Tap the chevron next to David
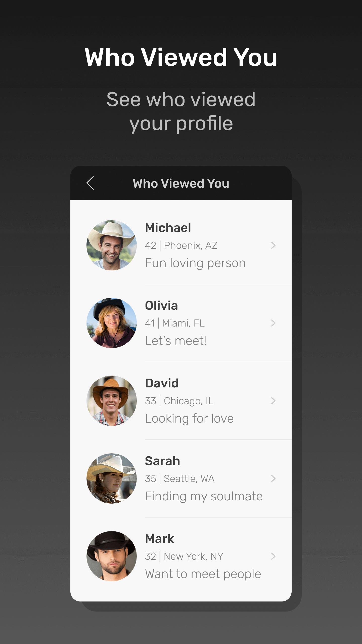 click(274, 401)
